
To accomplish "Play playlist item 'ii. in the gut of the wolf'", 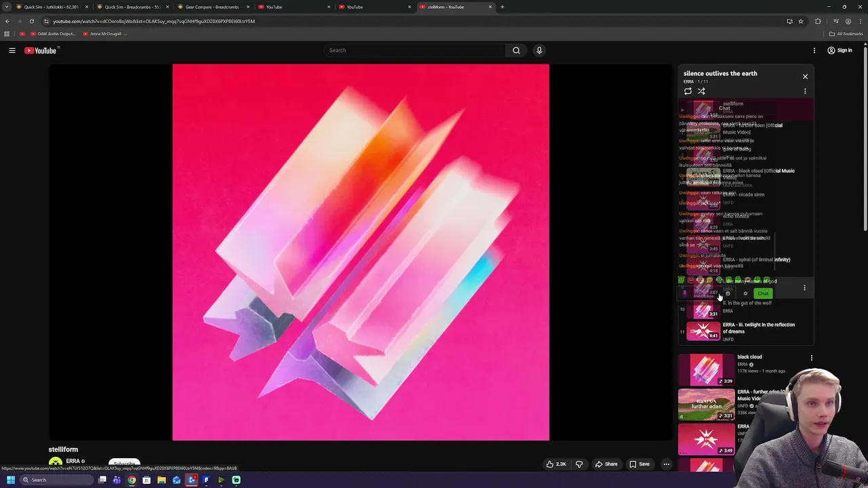I will click(746, 310).
